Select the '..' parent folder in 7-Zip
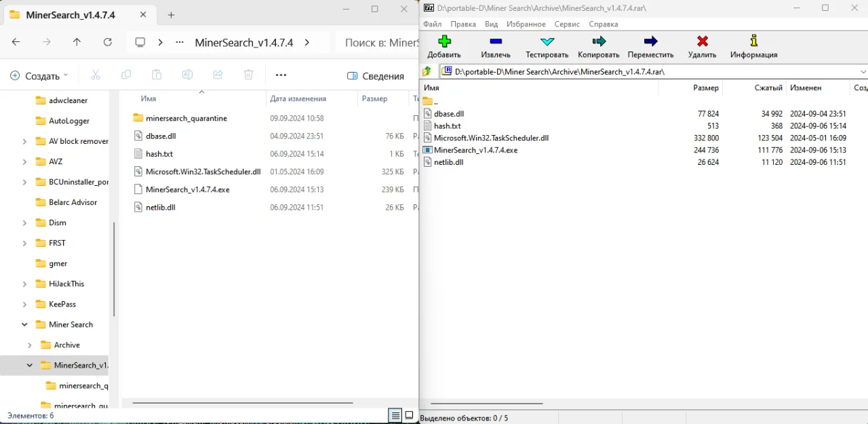This screenshot has height=424, width=868. (x=431, y=102)
